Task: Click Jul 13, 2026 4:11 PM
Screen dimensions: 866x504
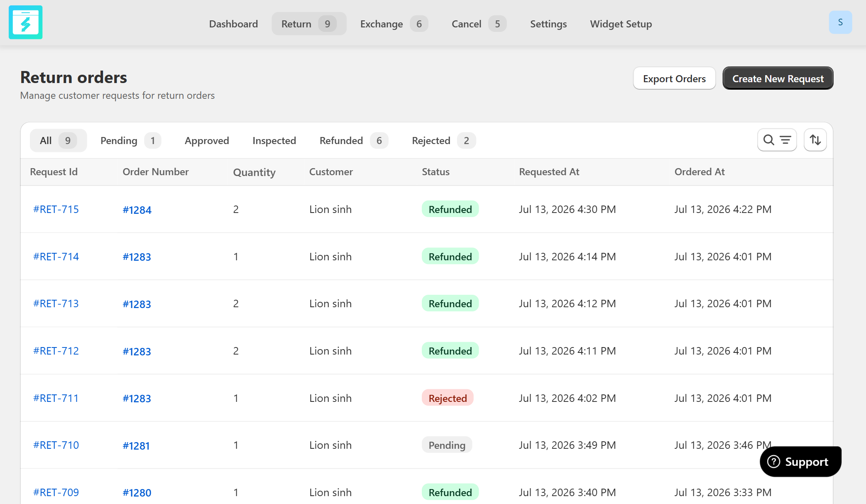Action: 567,351
